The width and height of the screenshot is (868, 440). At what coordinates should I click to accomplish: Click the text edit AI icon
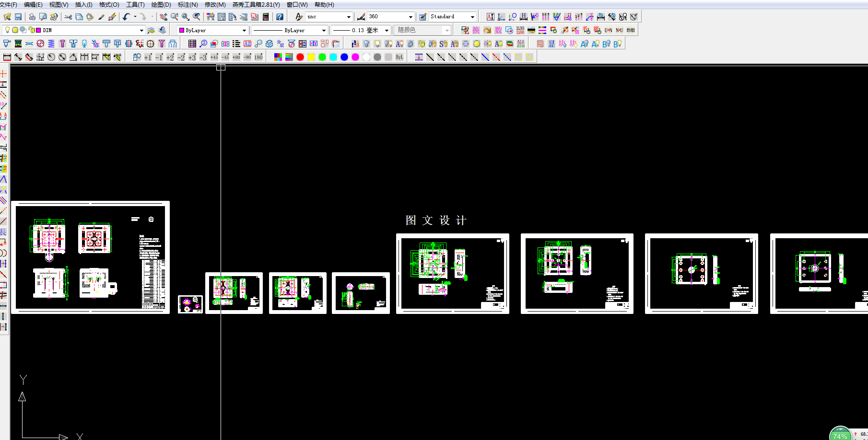(x=490, y=17)
